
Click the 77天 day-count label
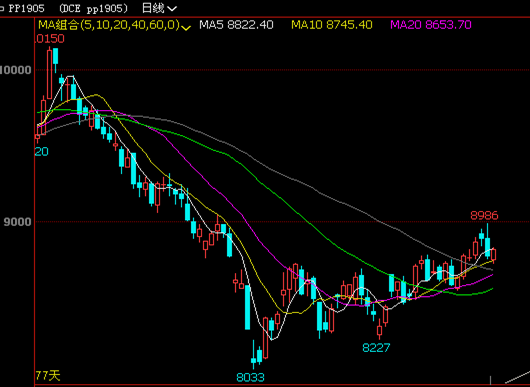point(48,375)
